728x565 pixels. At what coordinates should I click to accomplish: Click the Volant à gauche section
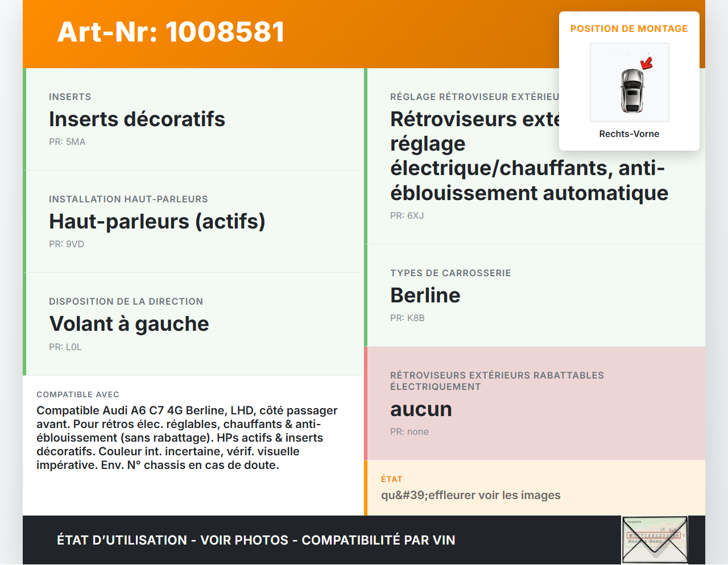(x=129, y=323)
